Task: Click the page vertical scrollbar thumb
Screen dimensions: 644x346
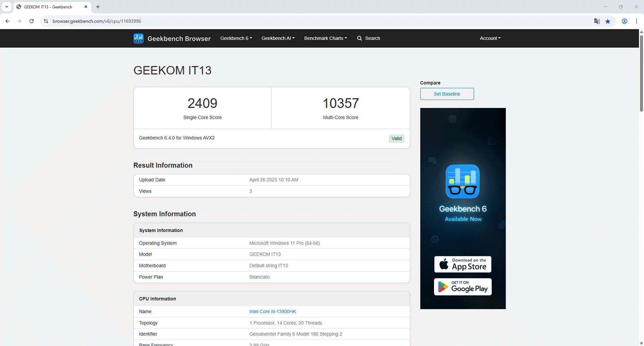Action: (641, 74)
